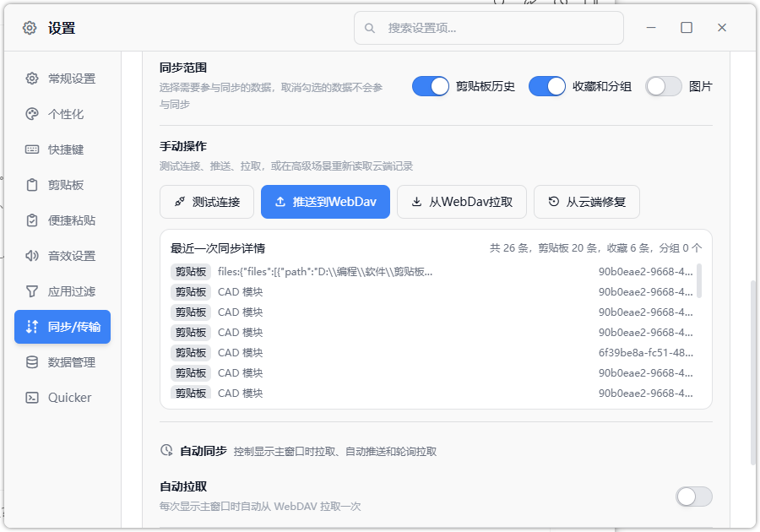Viewport: 760px width, 532px height.
Task: Click the 数据管理 database icon
Action: [32, 362]
